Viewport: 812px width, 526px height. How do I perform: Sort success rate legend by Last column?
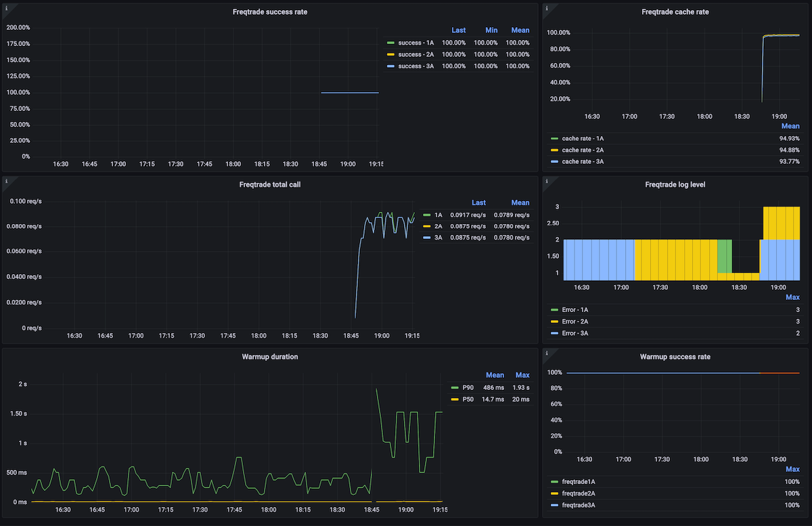458,30
